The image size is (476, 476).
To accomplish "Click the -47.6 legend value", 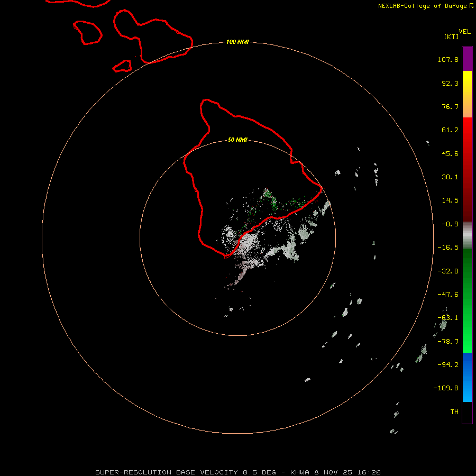I will point(448,295).
